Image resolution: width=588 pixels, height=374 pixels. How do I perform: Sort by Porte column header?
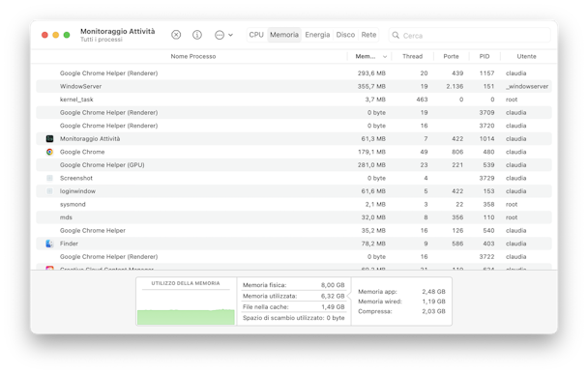(451, 56)
